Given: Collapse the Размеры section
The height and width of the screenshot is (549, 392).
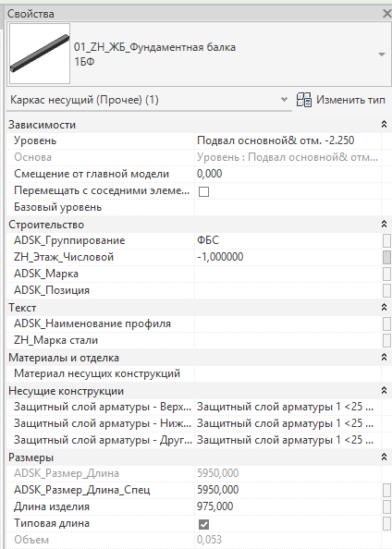Looking at the screenshot, I should [384, 457].
